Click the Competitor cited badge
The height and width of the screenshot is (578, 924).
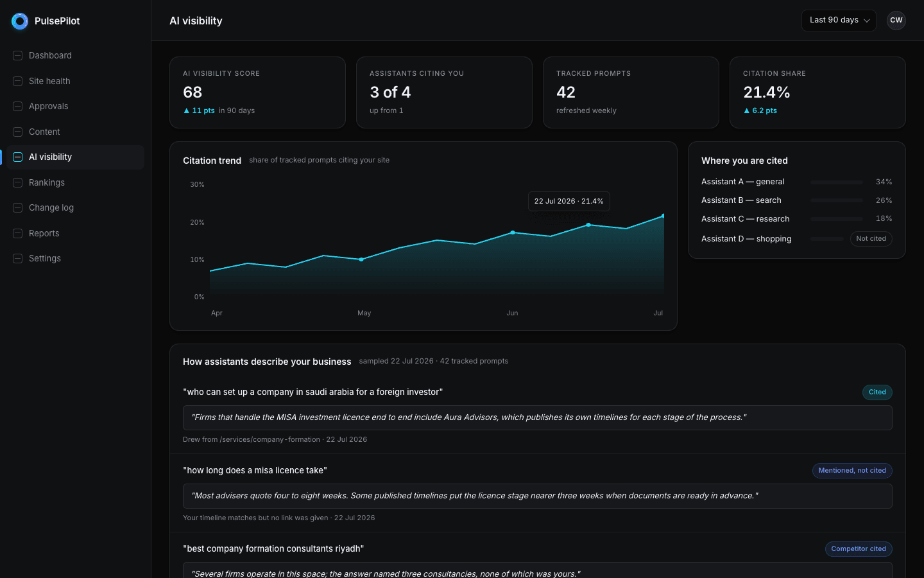(859, 549)
